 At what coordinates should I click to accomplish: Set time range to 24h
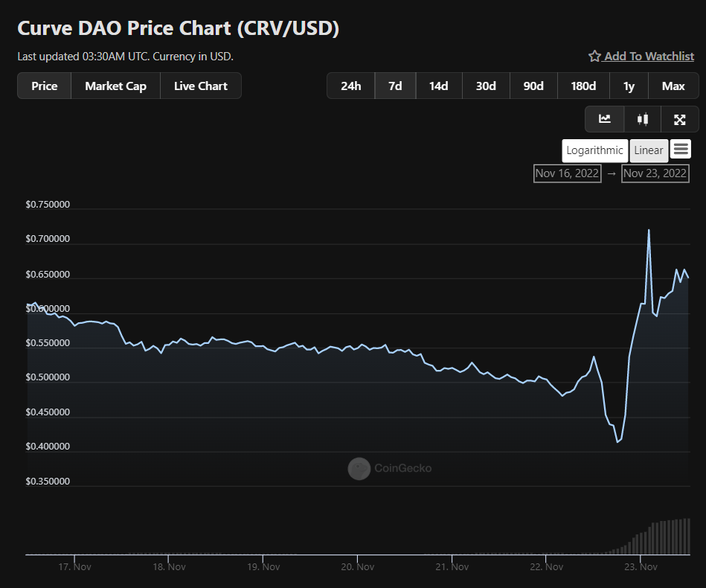pyautogui.click(x=350, y=86)
